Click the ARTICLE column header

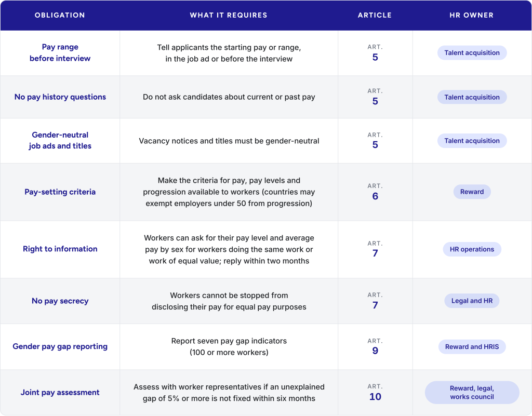tap(375, 15)
